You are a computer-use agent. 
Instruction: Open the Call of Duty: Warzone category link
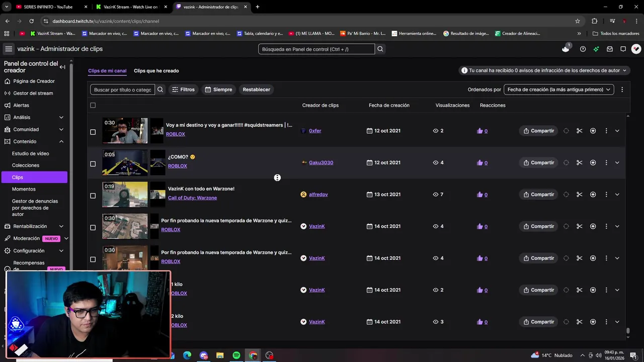tap(192, 198)
